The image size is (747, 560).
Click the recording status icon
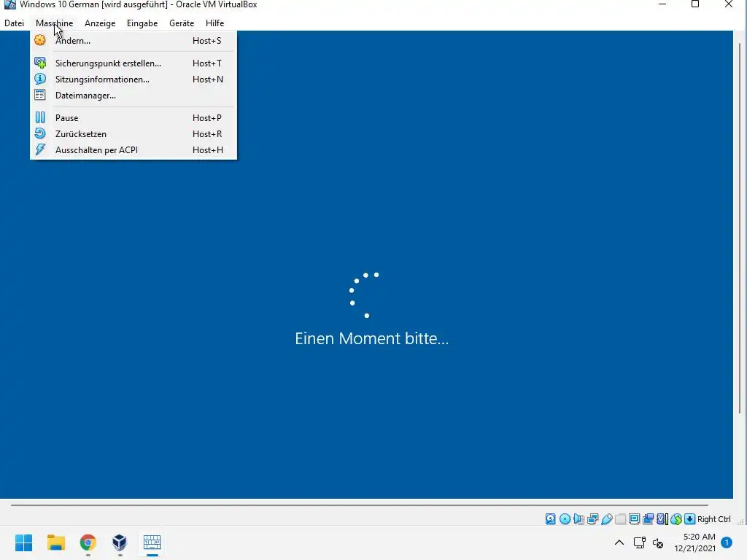(648, 519)
